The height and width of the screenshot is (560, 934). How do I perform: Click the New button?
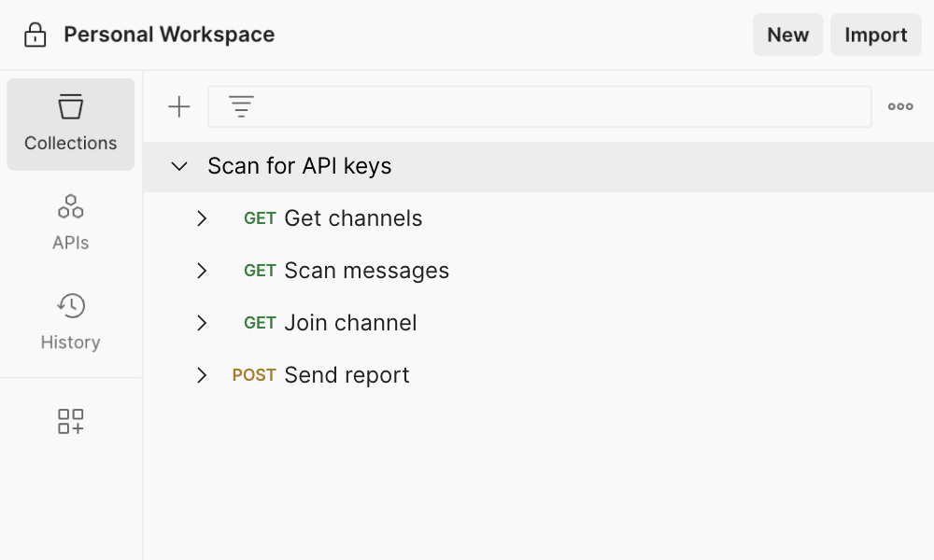click(787, 35)
